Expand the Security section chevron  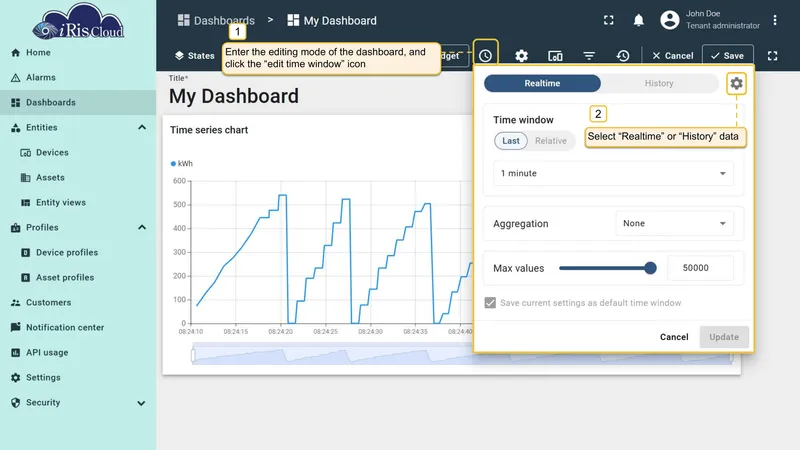pos(141,403)
